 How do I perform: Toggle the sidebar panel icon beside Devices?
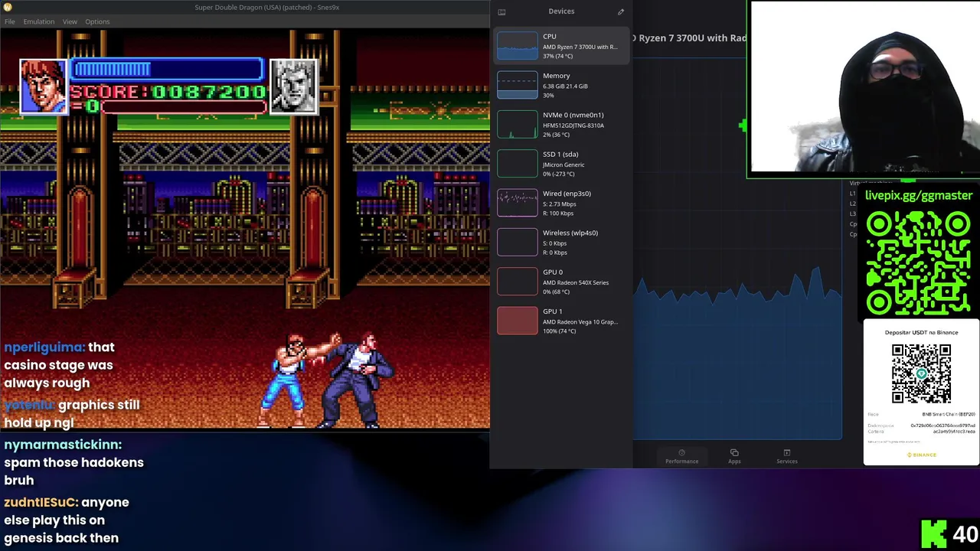501,11
